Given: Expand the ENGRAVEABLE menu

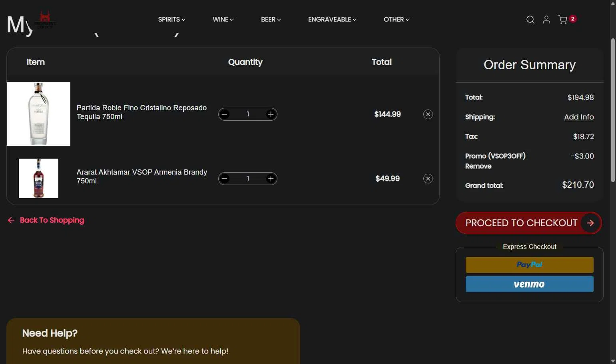Looking at the screenshot, I should coord(332,19).
